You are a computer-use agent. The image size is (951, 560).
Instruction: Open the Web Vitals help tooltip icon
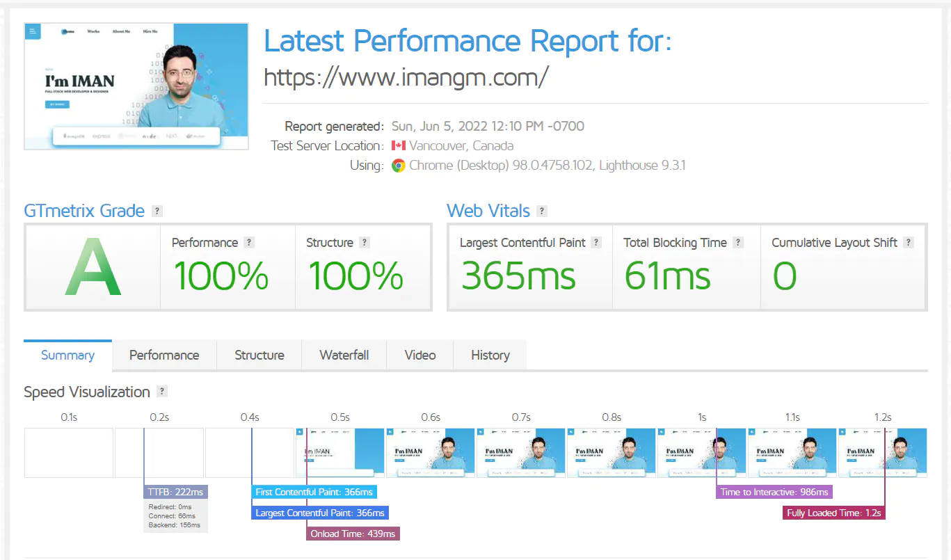click(x=542, y=211)
